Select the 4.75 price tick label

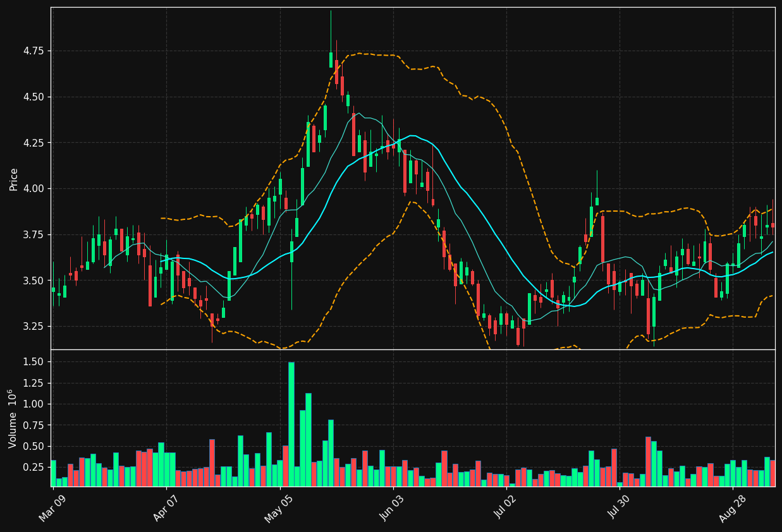point(32,51)
